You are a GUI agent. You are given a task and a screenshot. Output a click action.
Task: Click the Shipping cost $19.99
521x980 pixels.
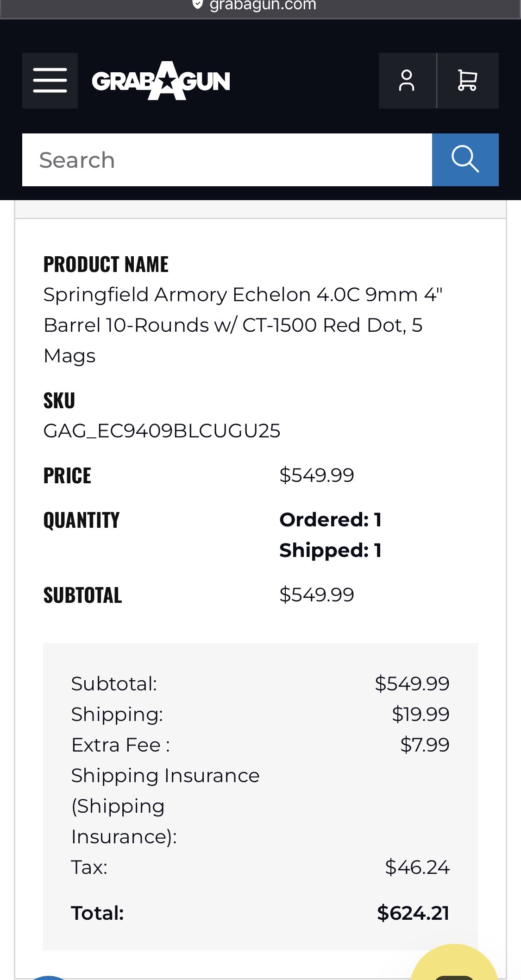421,714
